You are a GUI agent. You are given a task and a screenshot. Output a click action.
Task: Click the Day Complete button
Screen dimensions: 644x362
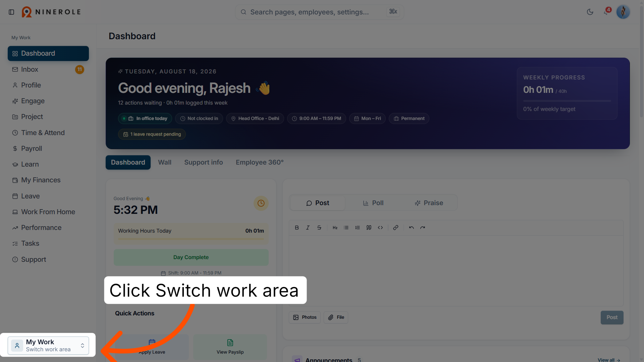click(x=191, y=257)
